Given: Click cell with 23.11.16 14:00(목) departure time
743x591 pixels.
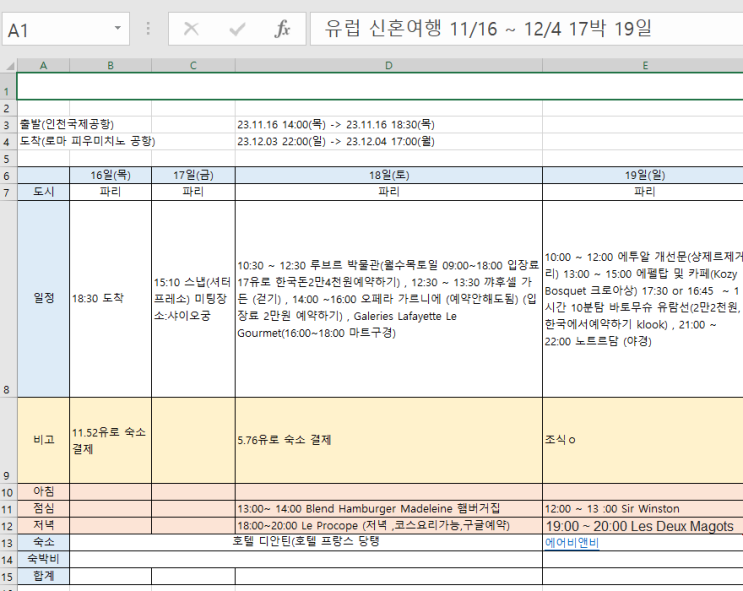Looking at the screenshot, I should coord(389,125).
